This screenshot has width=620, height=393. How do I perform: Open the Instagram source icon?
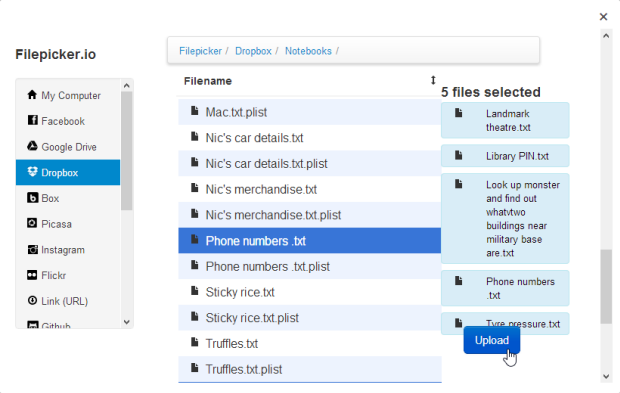click(32, 249)
